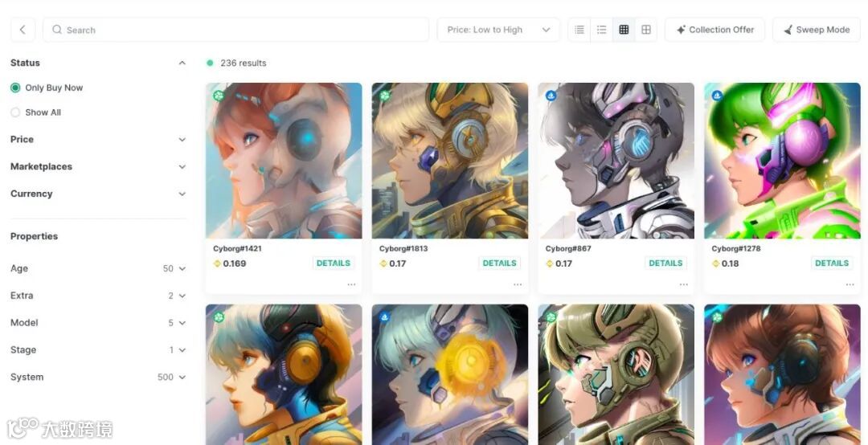This screenshot has width=868, height=445.
Task: Switch to the compact list view icon
Action: pyautogui.click(x=579, y=30)
